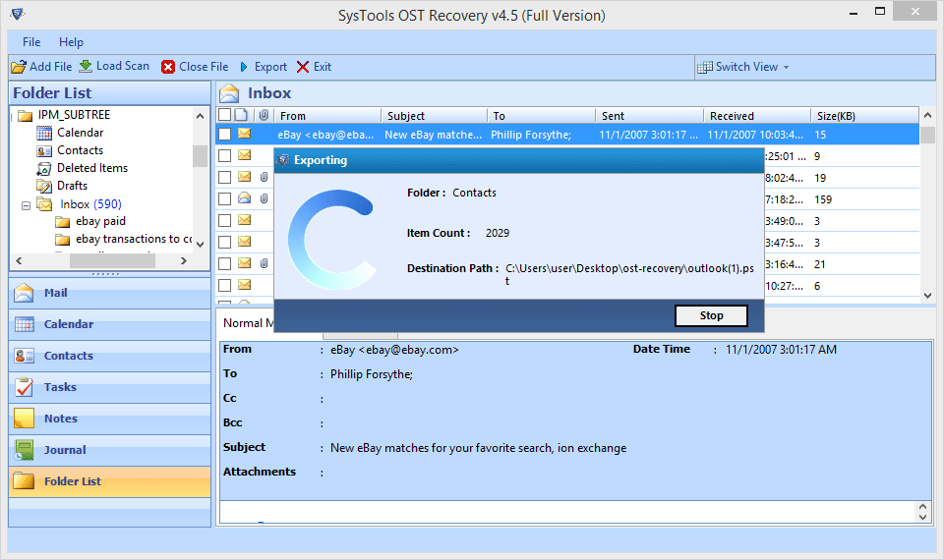This screenshot has height=560, width=944.
Task: Click the folder tree horizontal scrollbar thumb
Action: (x=112, y=260)
